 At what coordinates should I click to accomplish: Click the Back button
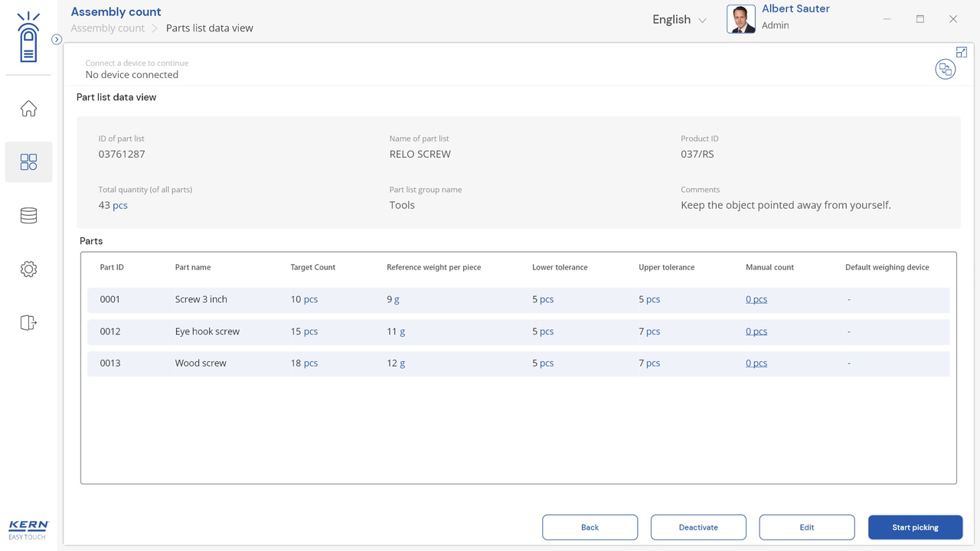tap(590, 527)
